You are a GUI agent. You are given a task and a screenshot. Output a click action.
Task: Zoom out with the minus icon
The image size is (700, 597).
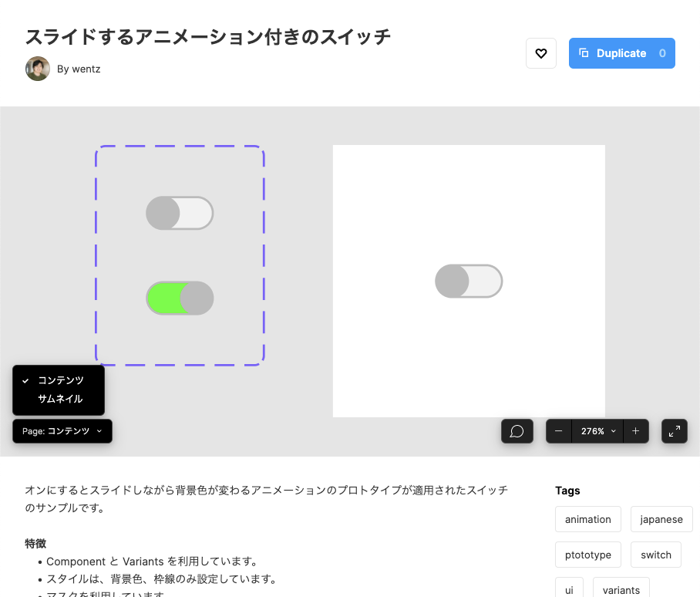point(558,430)
